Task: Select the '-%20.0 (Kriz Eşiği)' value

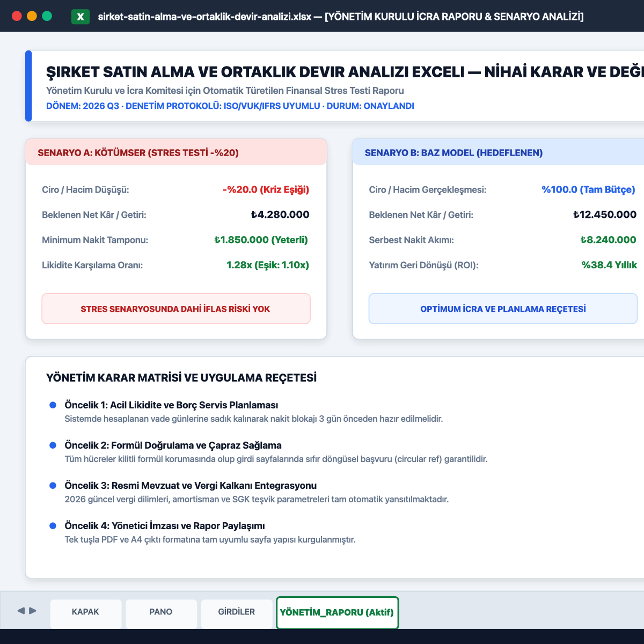Action: (x=266, y=189)
